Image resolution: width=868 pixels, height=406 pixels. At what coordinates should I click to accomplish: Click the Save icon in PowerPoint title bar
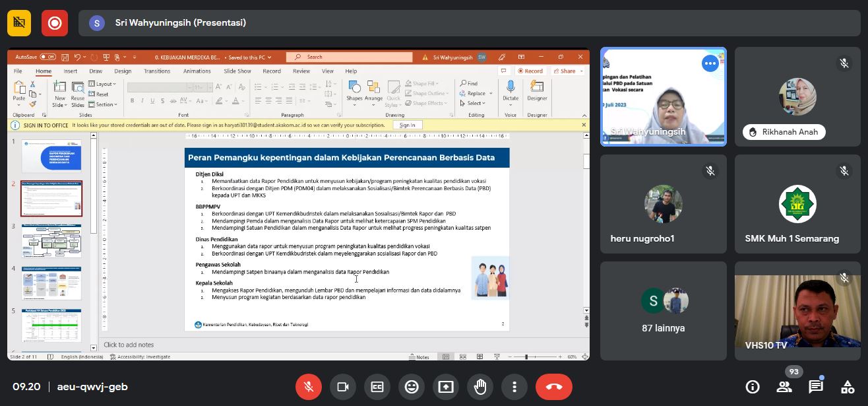(65, 57)
